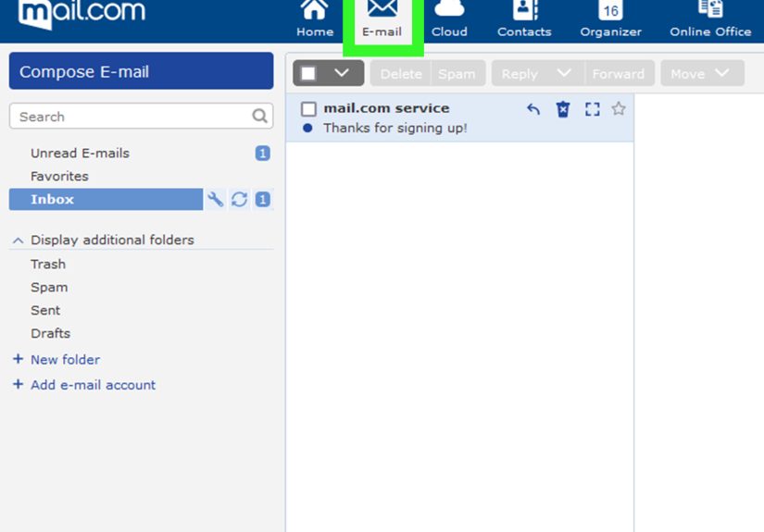Open the Unread E-mails folder

coord(80,154)
